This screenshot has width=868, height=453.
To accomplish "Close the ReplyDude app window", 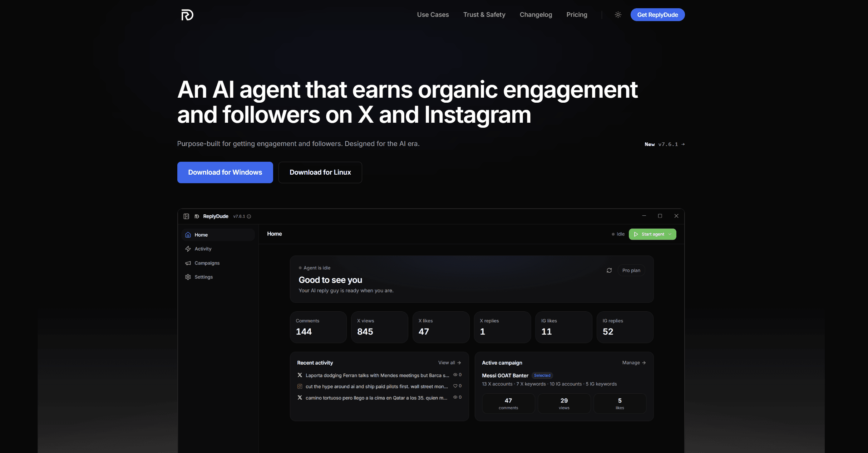I will pyautogui.click(x=676, y=216).
